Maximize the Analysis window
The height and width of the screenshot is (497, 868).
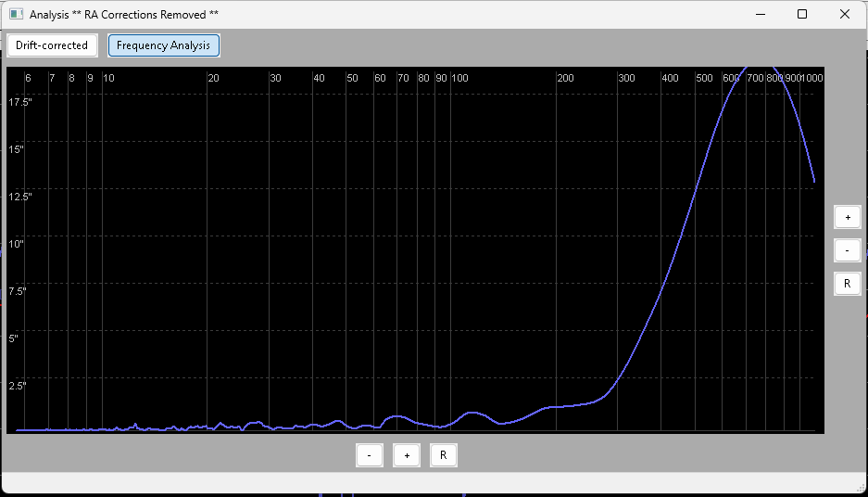[x=802, y=15]
